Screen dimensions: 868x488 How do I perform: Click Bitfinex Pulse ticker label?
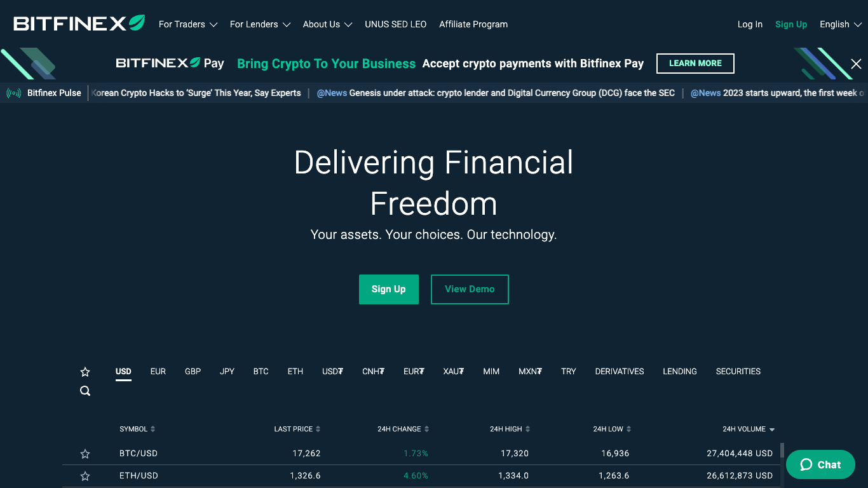54,93
